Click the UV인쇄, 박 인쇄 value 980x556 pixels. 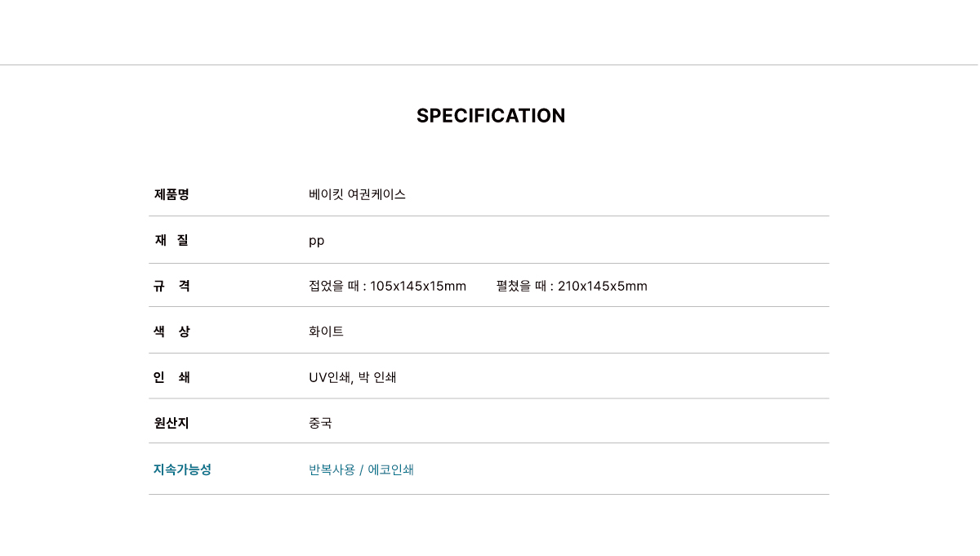tap(353, 377)
